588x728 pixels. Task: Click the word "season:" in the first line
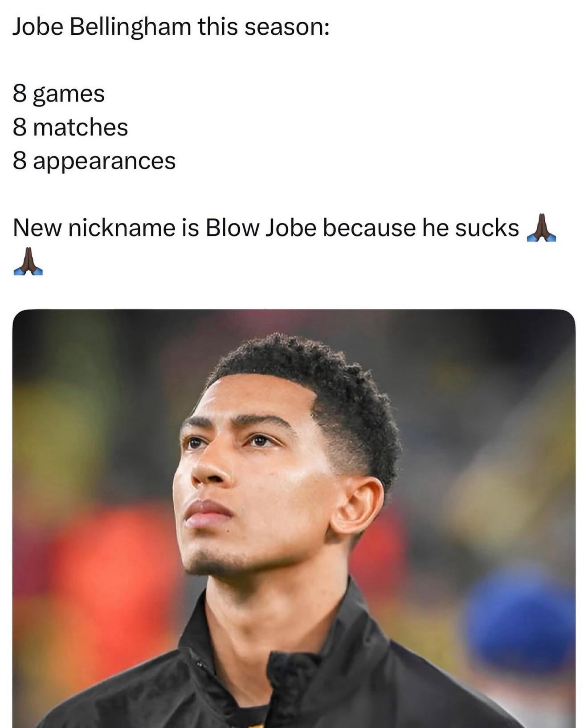(x=287, y=28)
